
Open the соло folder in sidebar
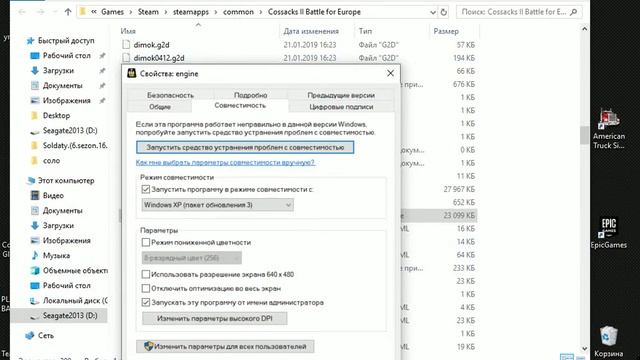click(x=51, y=161)
